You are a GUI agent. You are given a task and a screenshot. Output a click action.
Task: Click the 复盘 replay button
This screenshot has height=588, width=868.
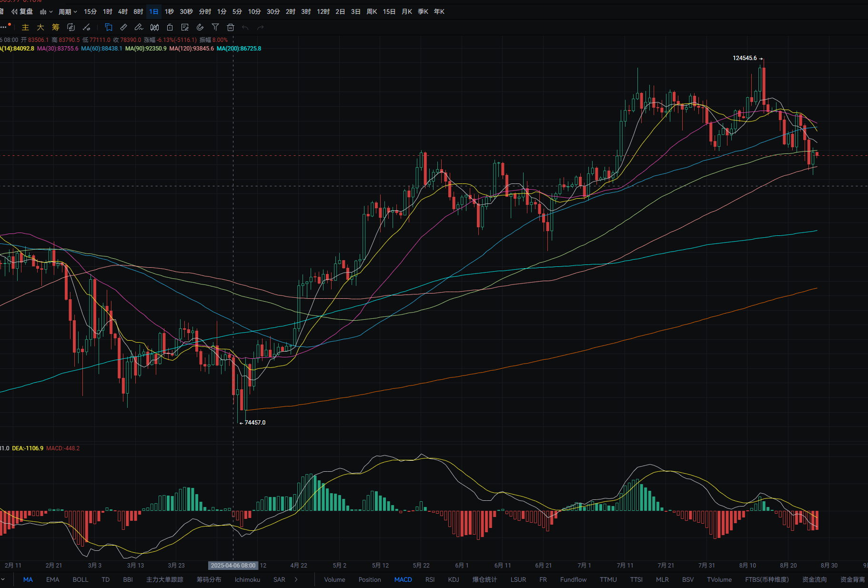coord(22,11)
